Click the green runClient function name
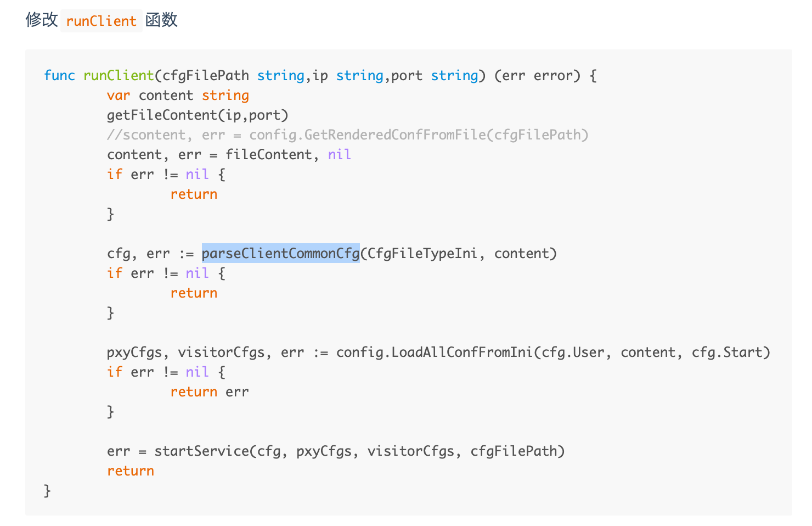This screenshot has height=526, width=812. (x=119, y=75)
